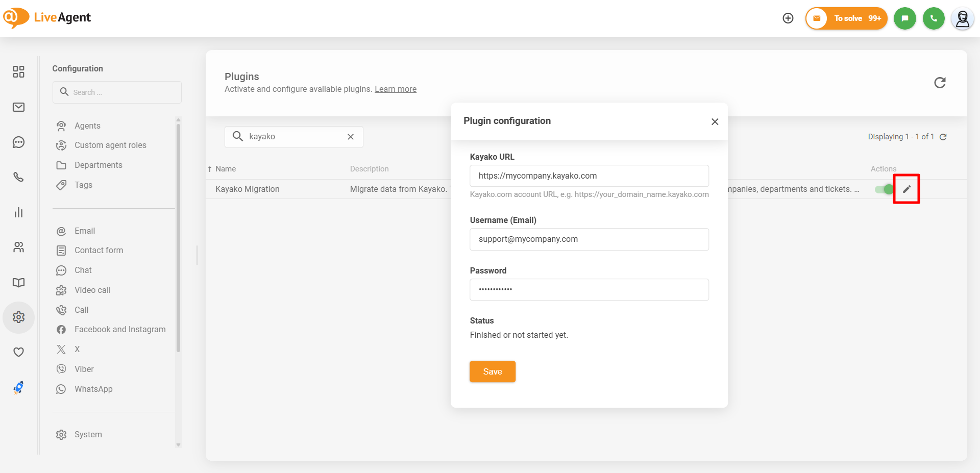Open the Knowledge base book icon

[x=19, y=283]
